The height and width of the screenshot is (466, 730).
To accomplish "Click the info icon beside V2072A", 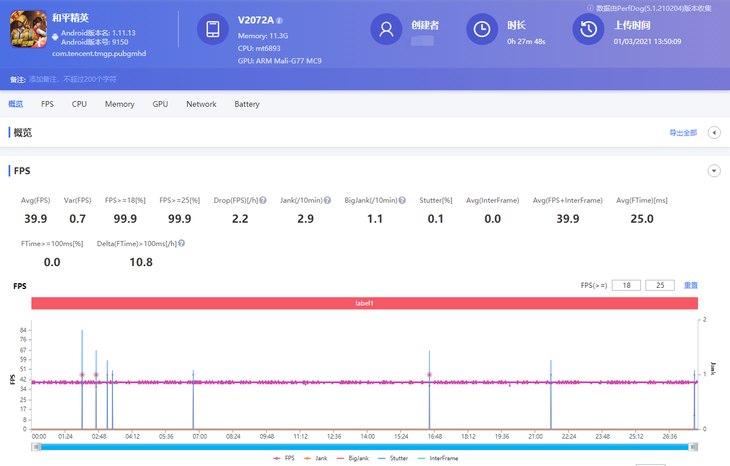I will coord(280,21).
